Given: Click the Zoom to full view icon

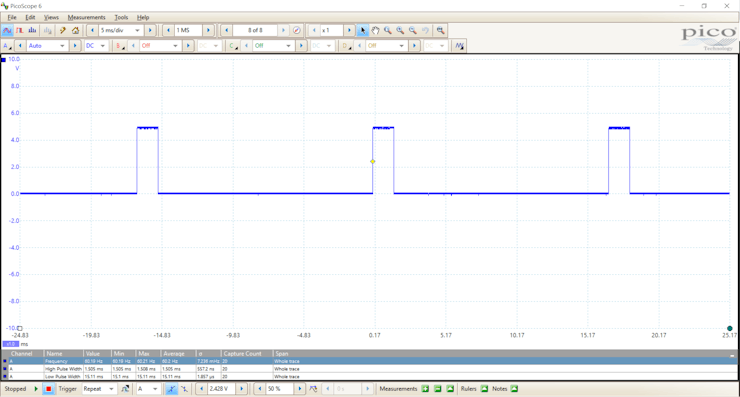Looking at the screenshot, I should pos(440,30).
